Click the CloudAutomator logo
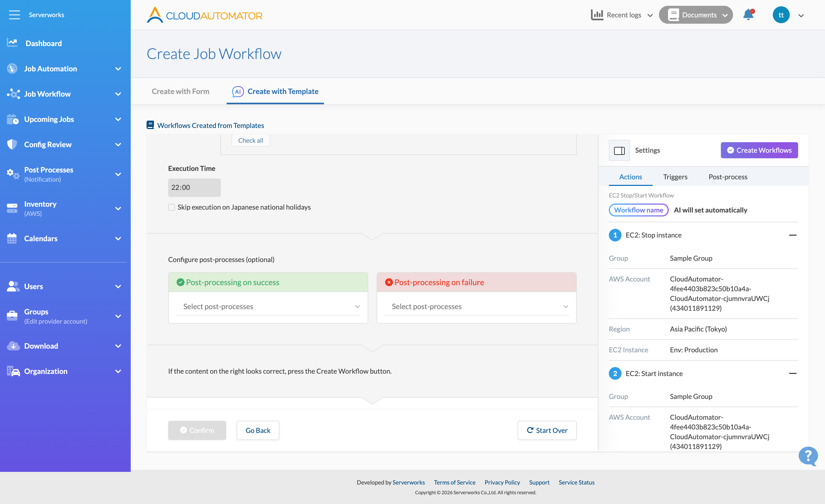Image resolution: width=825 pixels, height=504 pixels. [x=205, y=15]
